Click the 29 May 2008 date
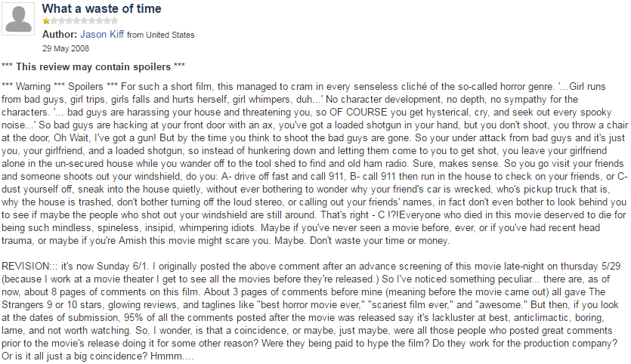Image resolution: width=631 pixels, height=364 pixels. pos(66,48)
